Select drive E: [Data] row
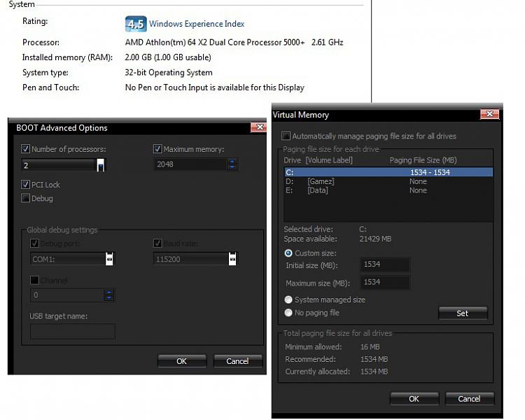The height and width of the screenshot is (420, 525). (x=388, y=190)
